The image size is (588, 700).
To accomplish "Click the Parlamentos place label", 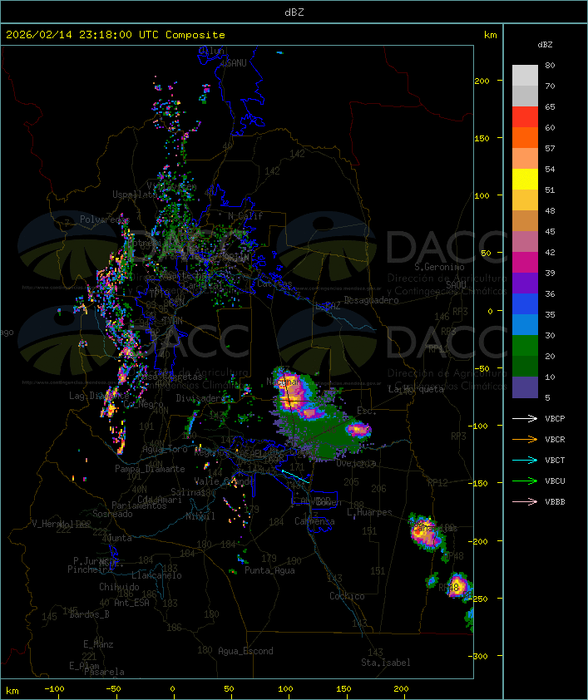I will coord(139,505).
